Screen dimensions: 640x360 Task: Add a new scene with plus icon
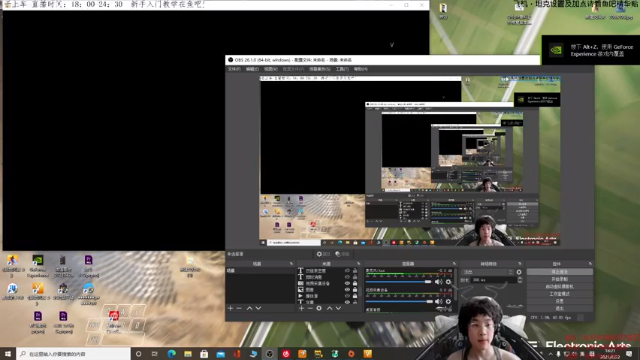pos(230,309)
